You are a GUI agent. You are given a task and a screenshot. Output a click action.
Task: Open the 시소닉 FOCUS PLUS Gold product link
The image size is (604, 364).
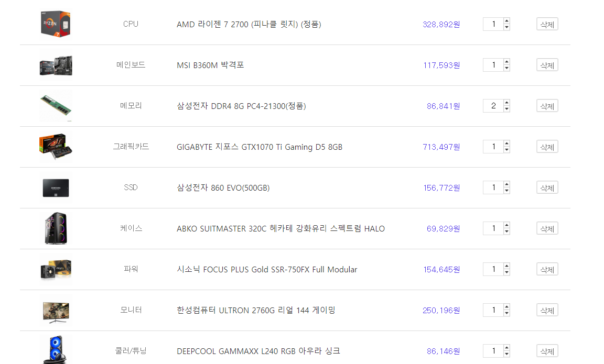pyautogui.click(x=267, y=269)
